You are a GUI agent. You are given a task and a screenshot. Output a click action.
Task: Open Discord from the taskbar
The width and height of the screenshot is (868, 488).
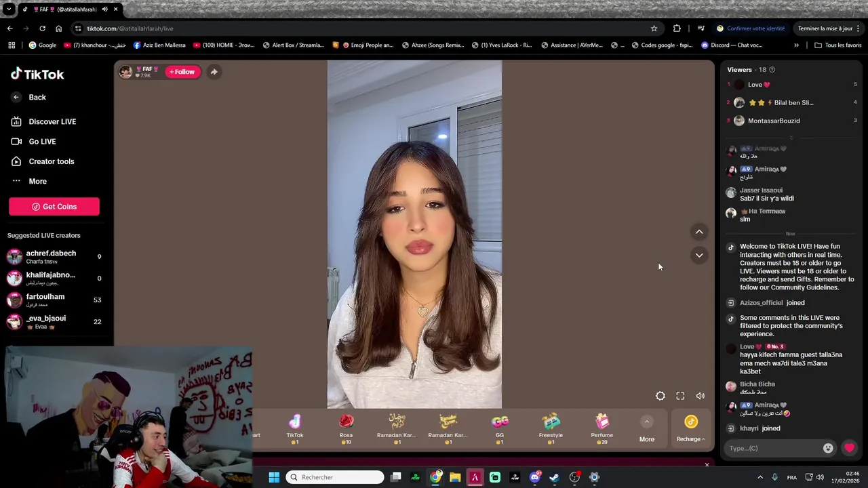point(535,477)
